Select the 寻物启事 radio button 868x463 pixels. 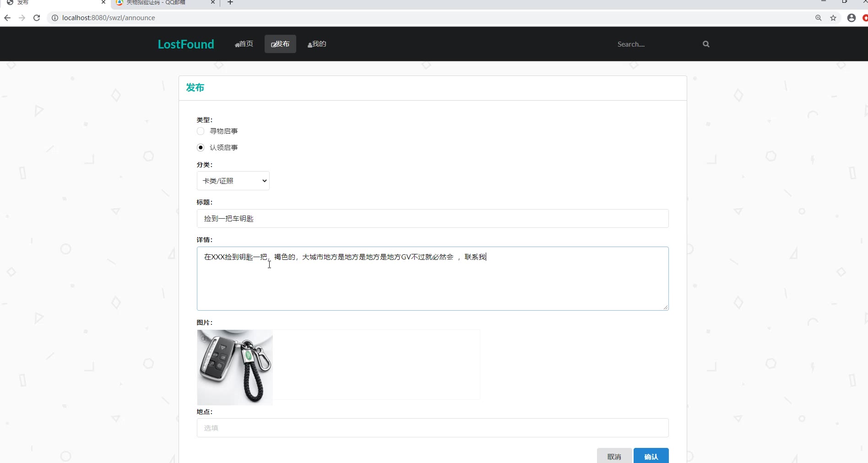[201, 131]
